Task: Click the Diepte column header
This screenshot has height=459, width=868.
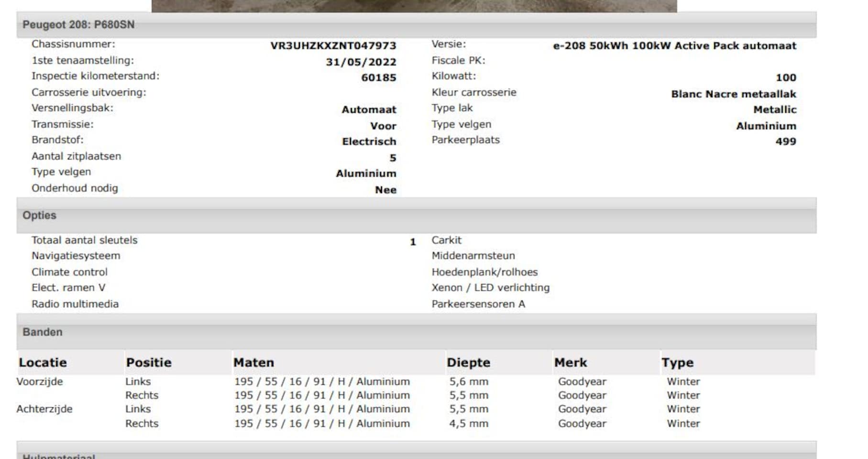Action: click(468, 363)
